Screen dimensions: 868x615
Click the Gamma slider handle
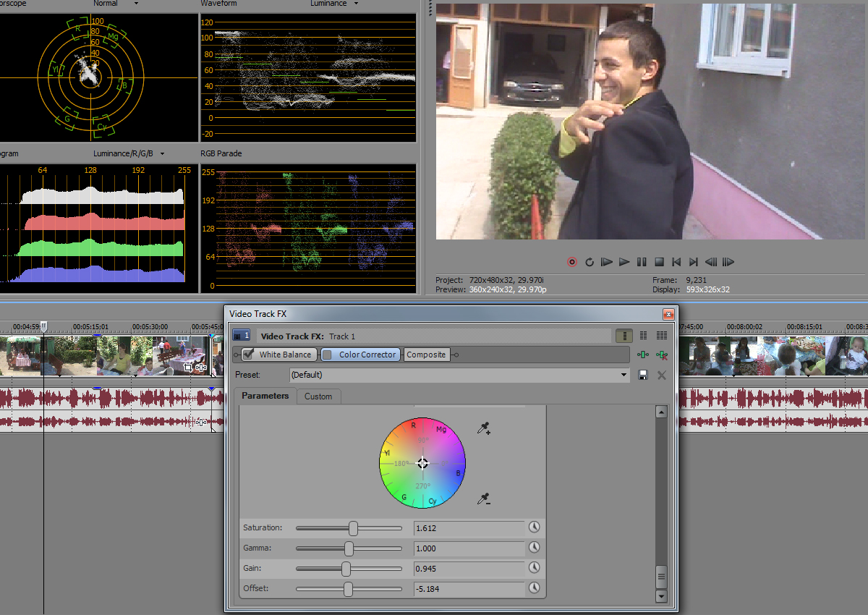(x=349, y=548)
